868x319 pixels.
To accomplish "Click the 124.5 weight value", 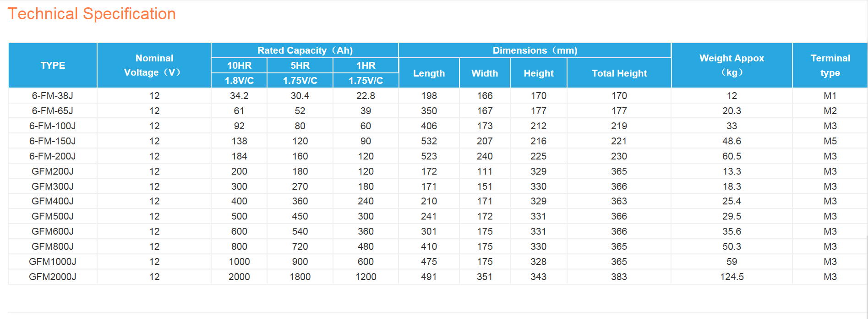I will coord(732,277).
